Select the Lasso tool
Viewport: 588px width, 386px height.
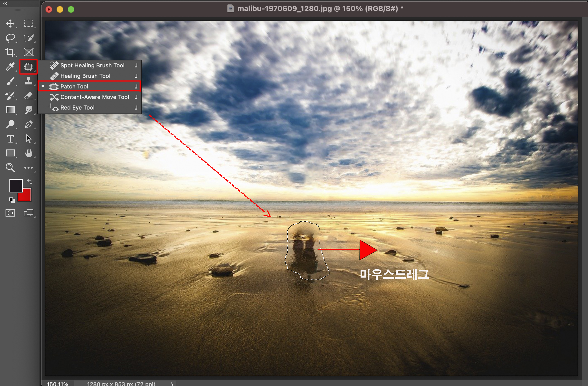coord(10,38)
